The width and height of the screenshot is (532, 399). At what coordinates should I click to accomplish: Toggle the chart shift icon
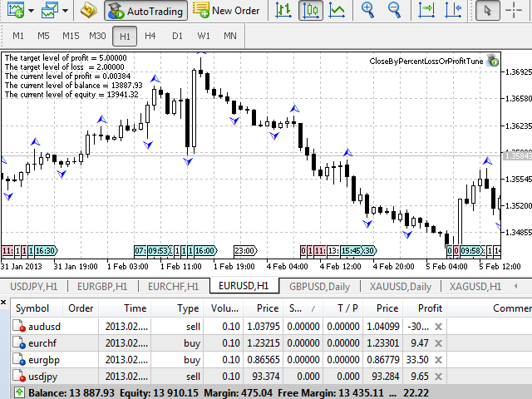(451, 11)
